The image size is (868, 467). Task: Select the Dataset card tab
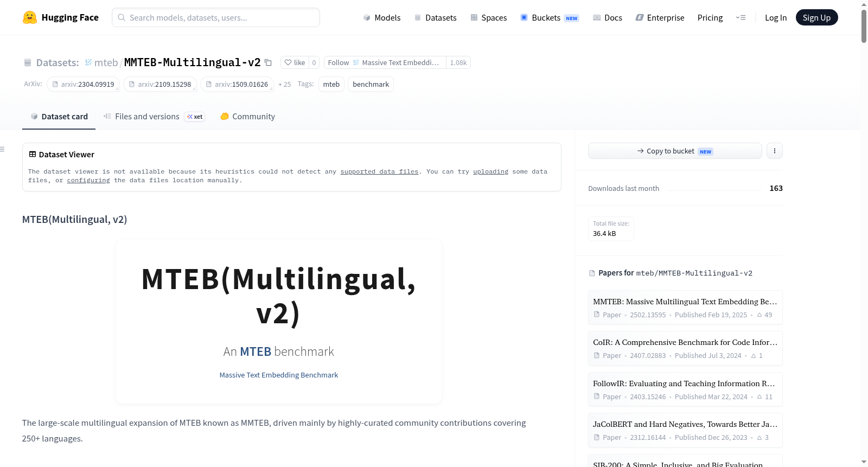[x=59, y=116]
